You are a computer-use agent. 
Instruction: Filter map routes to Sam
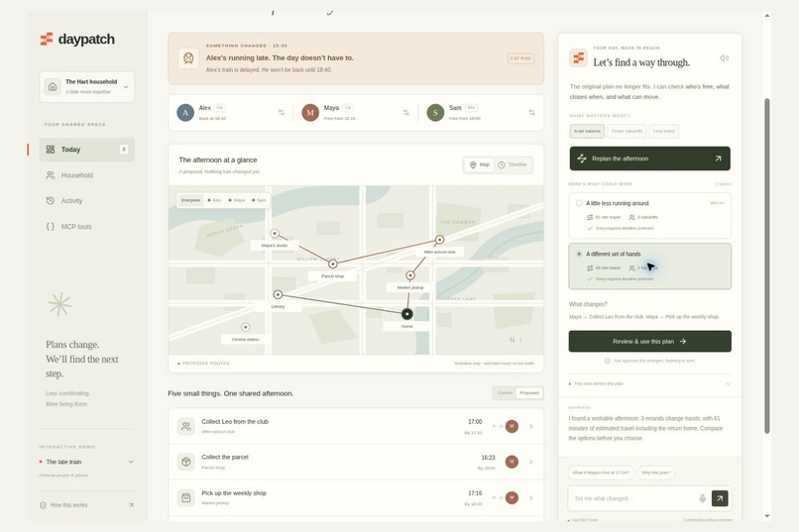pos(259,200)
